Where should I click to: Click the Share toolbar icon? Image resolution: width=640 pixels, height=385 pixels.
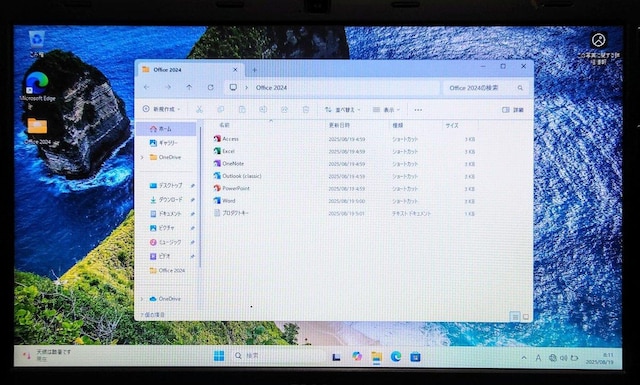click(x=284, y=109)
